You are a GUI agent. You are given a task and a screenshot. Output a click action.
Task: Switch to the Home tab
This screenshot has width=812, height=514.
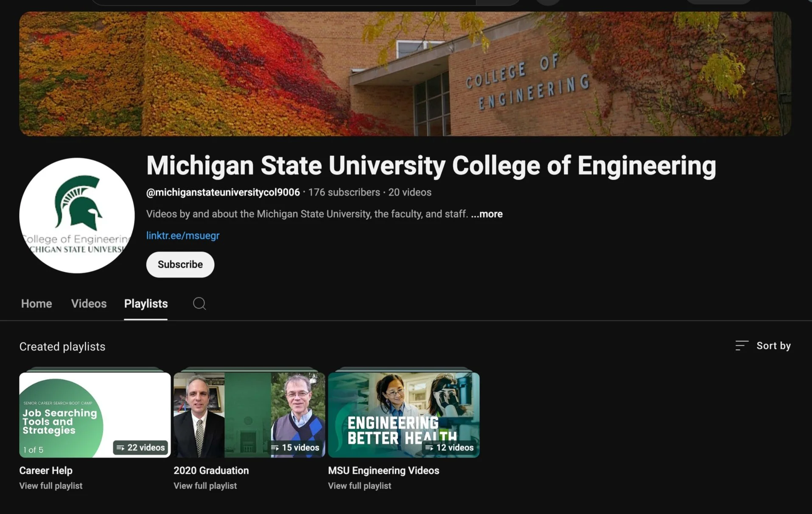(x=36, y=303)
